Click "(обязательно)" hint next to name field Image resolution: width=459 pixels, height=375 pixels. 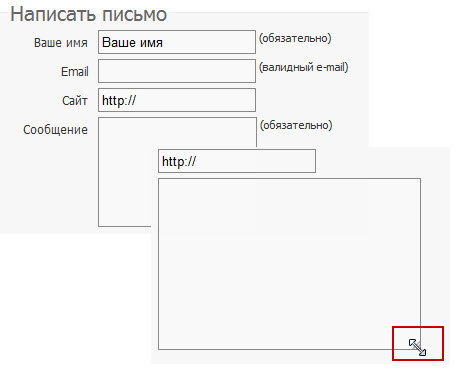tap(295, 38)
